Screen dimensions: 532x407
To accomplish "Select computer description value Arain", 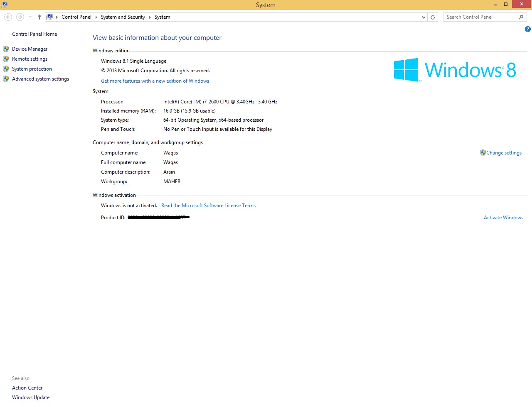I will click(x=169, y=172).
